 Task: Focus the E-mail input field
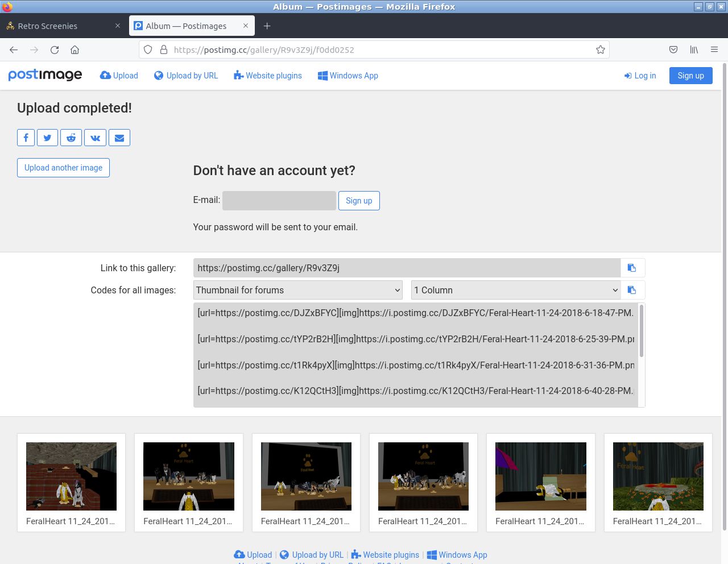point(279,201)
